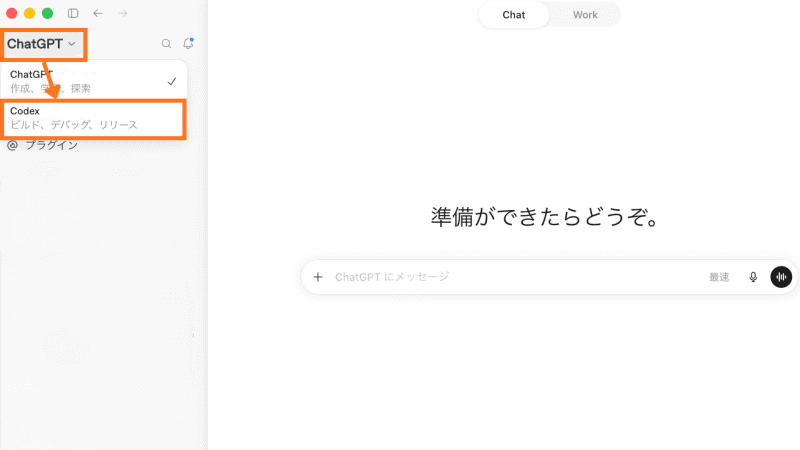Switch to the Work tab
Screen dimensions: 800x450
(585, 15)
